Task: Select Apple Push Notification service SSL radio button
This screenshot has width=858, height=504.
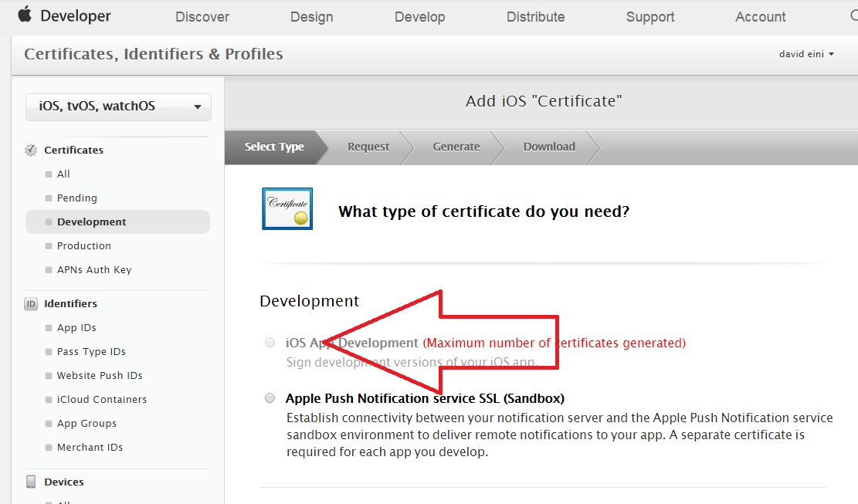Action: click(270, 398)
